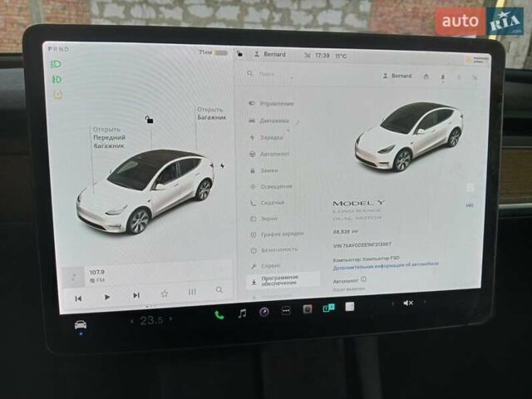This screenshot has height=399, width=532.
Task: Skip to previous radio station
Action: point(78,298)
